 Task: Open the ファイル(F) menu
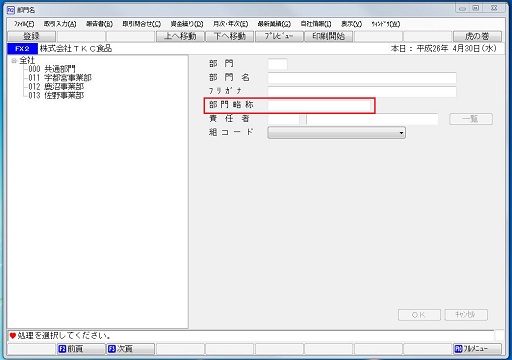(x=24, y=24)
